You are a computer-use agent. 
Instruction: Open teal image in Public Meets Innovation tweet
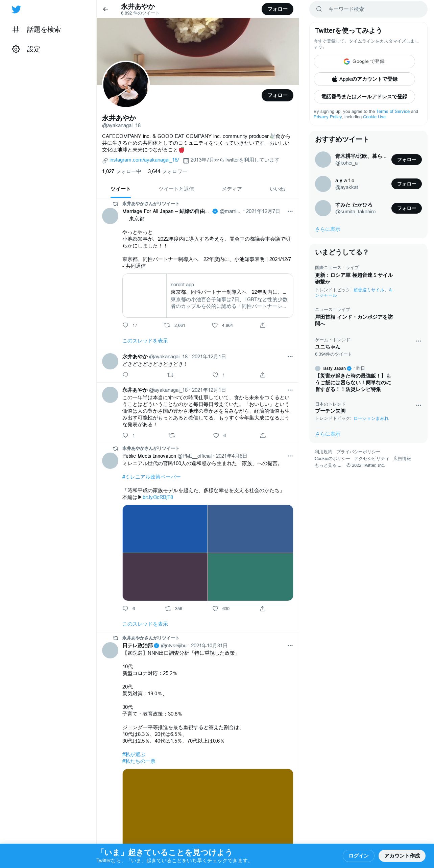pyautogui.click(x=250, y=577)
